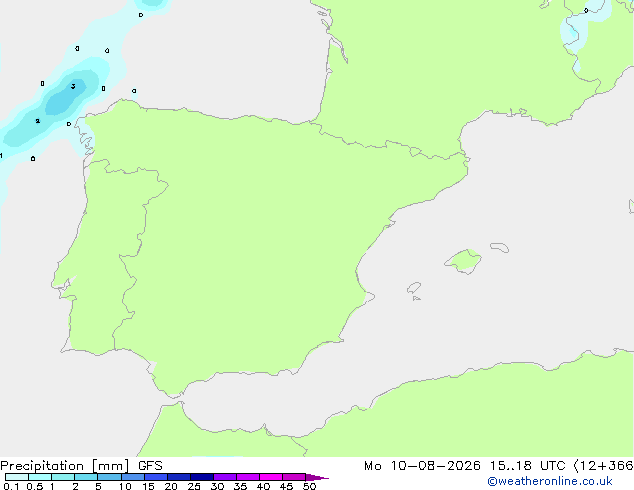Choose the legend swatch between 10 and 15
The image size is (634, 490).
(132, 477)
